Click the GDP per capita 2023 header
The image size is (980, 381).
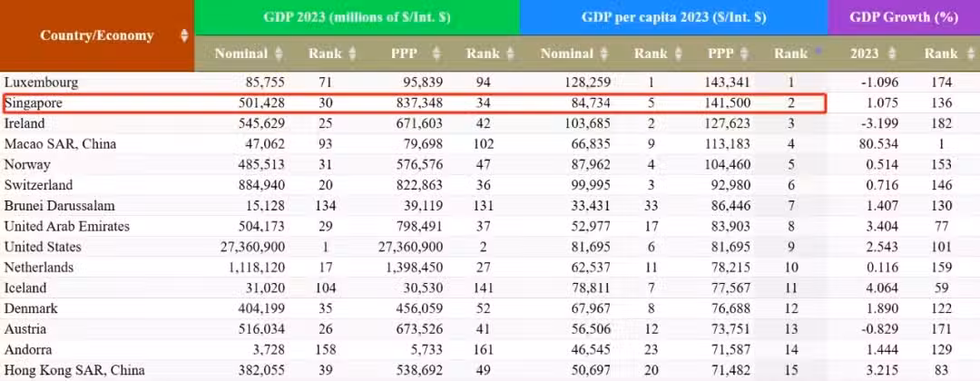click(x=673, y=17)
